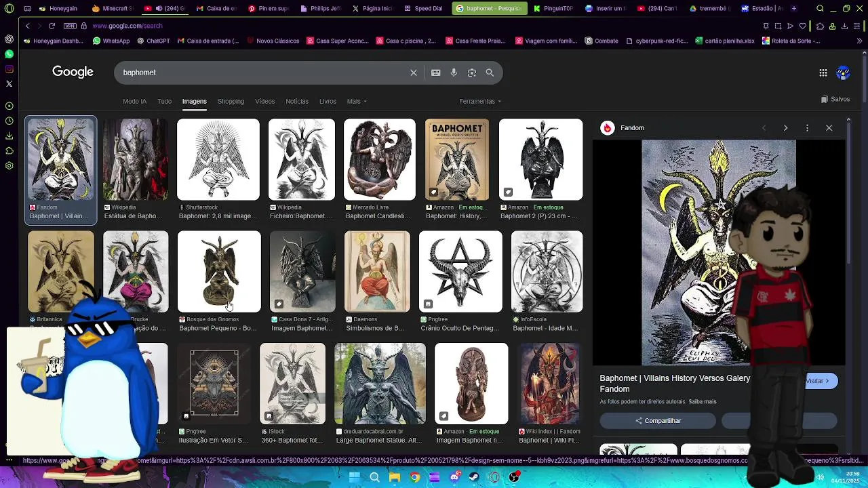Open the Roleta da Sorte bookmark
The image size is (868, 488).
pyautogui.click(x=791, y=41)
